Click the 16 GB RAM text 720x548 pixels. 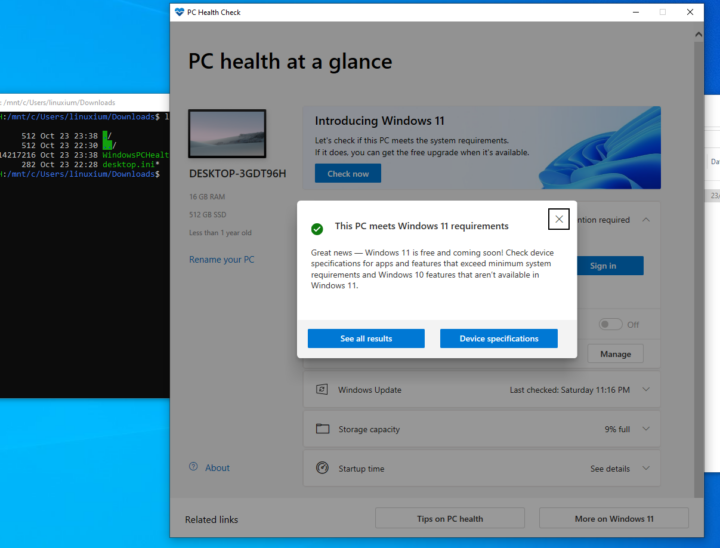pyautogui.click(x=207, y=197)
